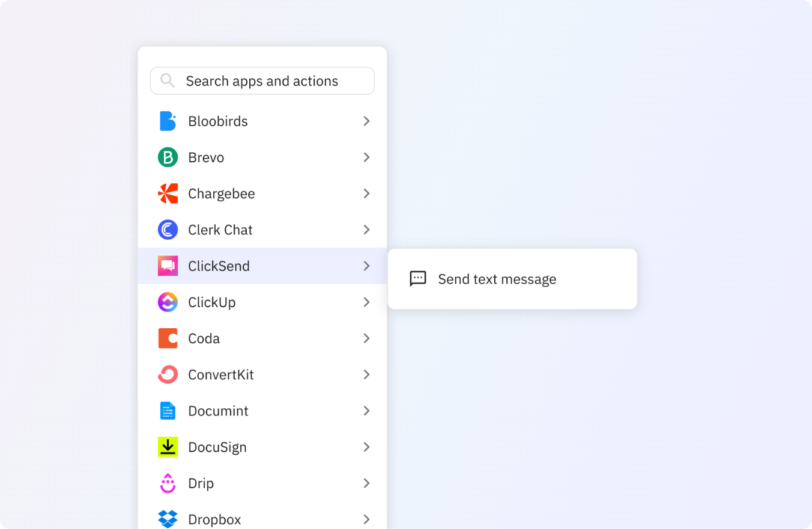This screenshot has height=529, width=812.
Task: Expand the Documint chevron arrow
Action: coord(366,411)
